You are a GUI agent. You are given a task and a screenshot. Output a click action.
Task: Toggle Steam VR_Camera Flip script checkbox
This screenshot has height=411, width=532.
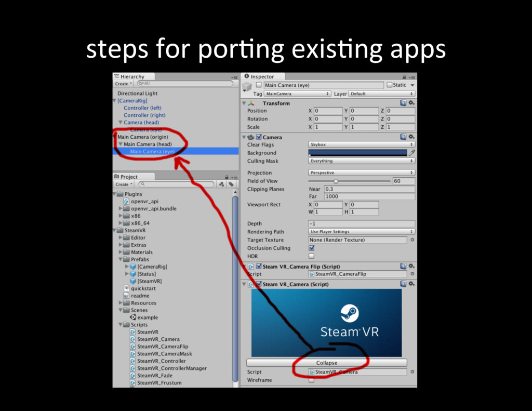click(259, 267)
